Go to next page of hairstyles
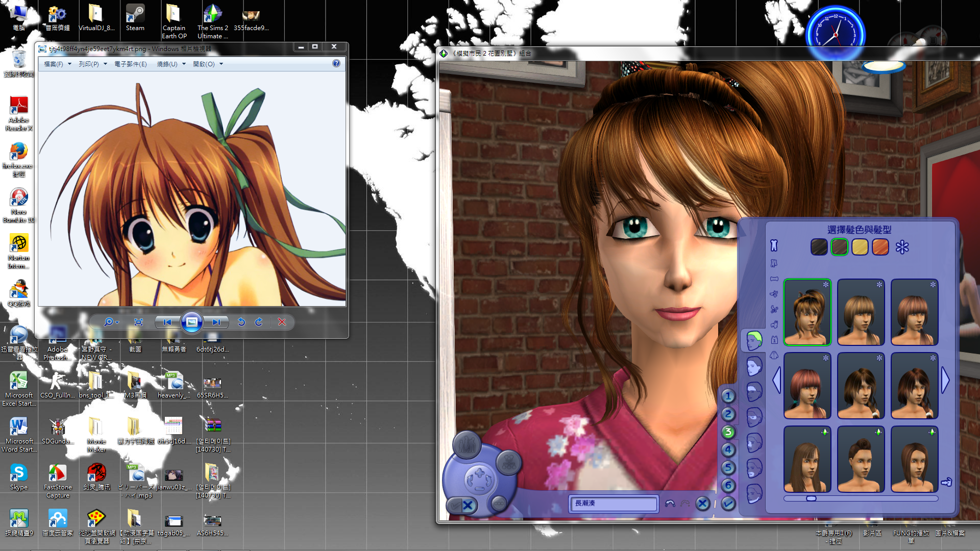 945,380
